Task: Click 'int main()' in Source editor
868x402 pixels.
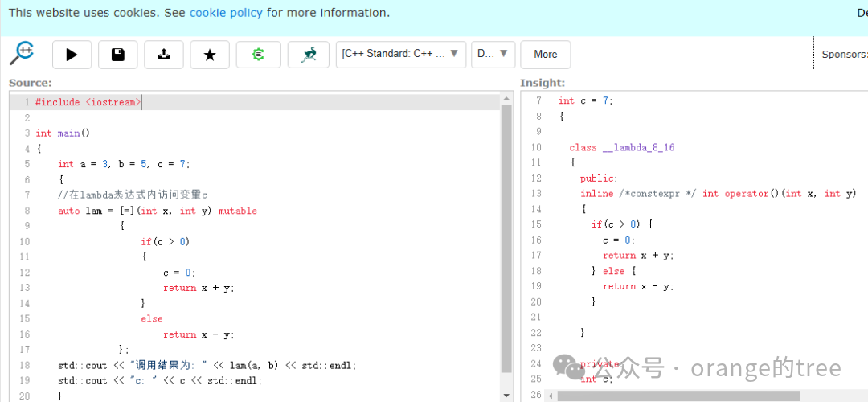Action: [x=63, y=133]
